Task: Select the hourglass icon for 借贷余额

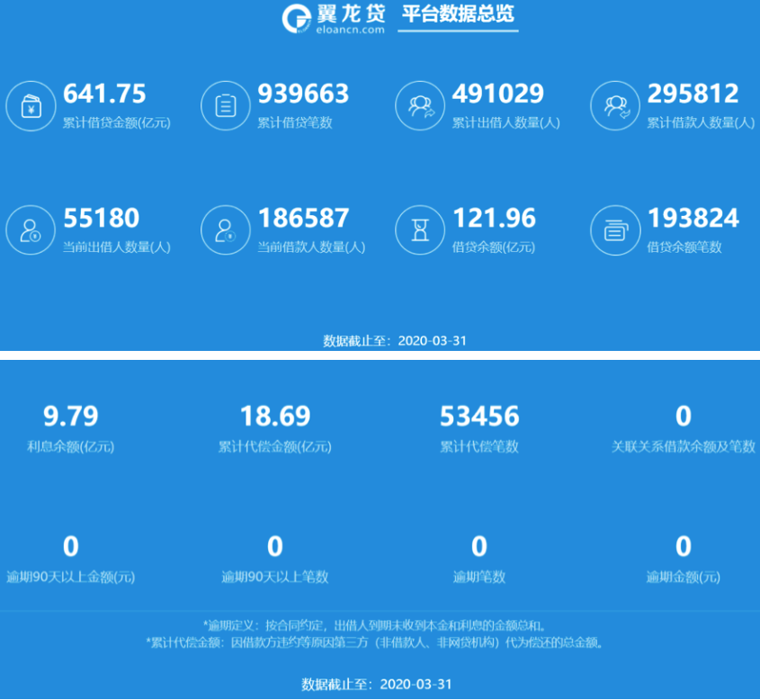Action: click(420, 230)
